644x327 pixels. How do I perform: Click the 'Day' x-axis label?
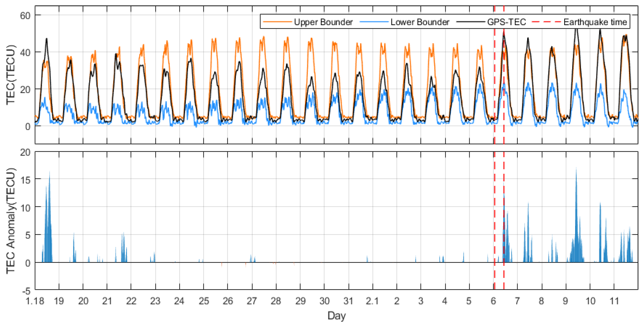point(337,316)
